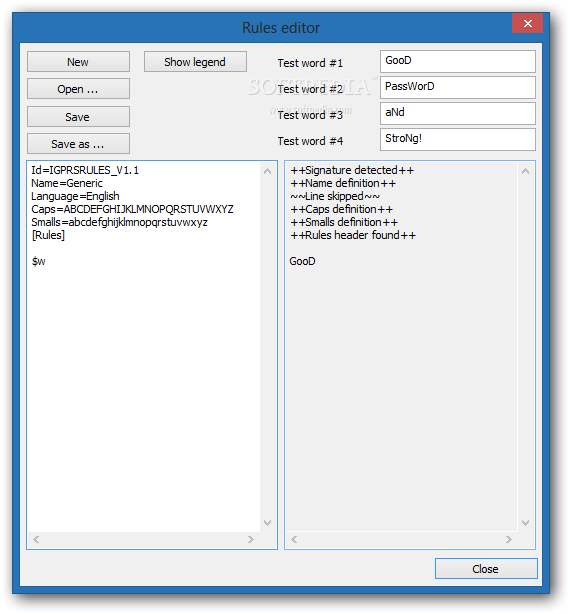Click the Smalls=abcdefghijklmnopqrstuvwxyz line

coord(119,222)
